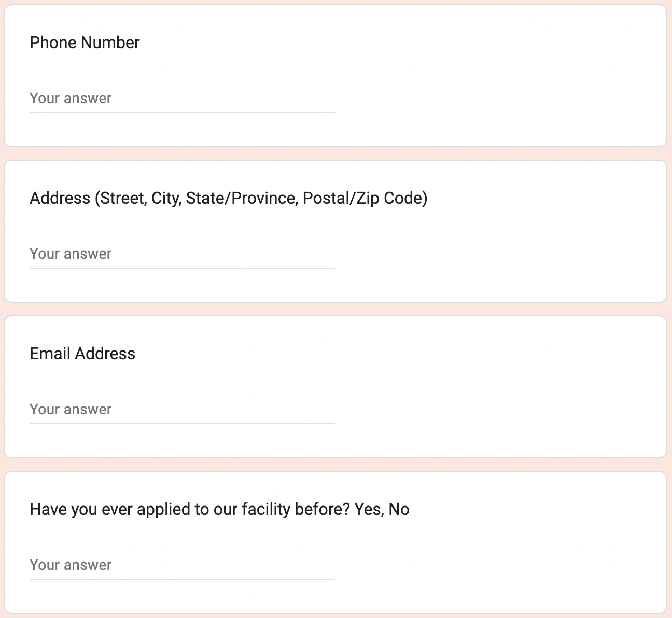
Task: Focus the Address answer text box
Action: [182, 254]
